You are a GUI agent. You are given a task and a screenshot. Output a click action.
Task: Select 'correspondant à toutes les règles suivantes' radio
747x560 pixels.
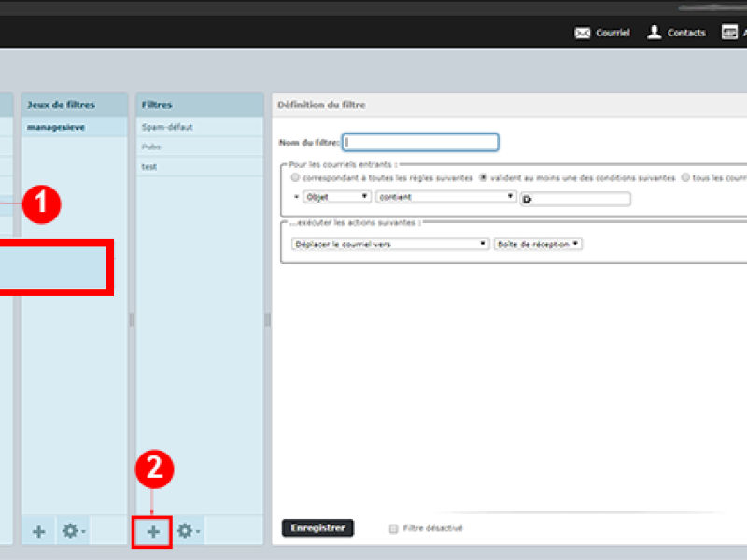click(295, 177)
